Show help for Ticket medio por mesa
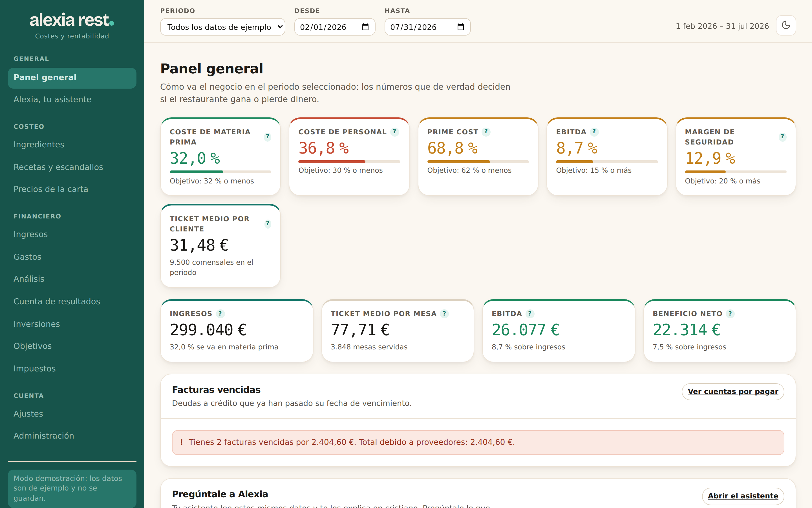Image resolution: width=812 pixels, height=508 pixels. coord(444,314)
